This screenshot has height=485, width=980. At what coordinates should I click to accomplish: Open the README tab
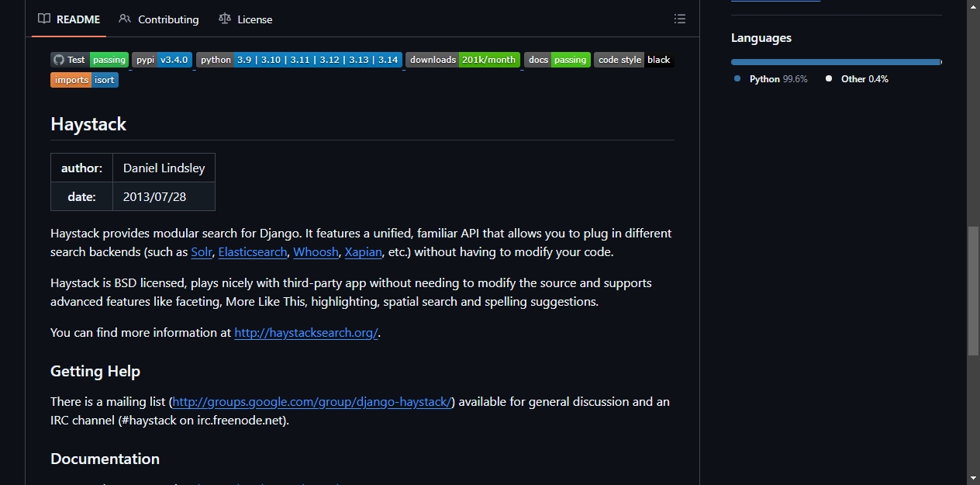click(x=69, y=19)
